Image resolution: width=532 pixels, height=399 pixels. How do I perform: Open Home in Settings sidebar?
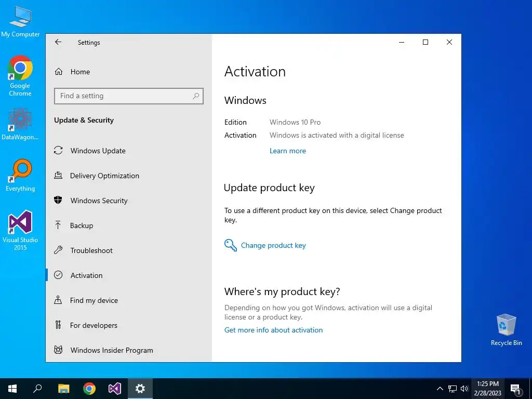[129, 72]
